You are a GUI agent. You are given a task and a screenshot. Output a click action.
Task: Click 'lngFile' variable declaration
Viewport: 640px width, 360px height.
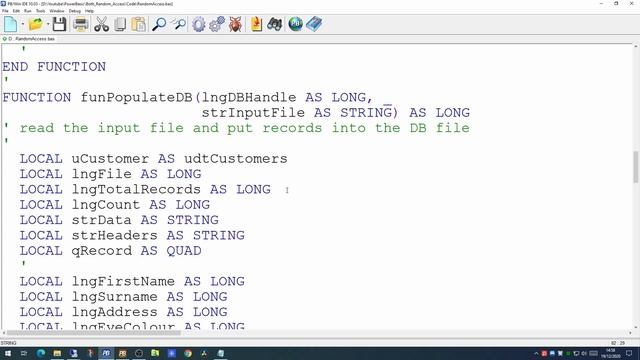[102, 174]
